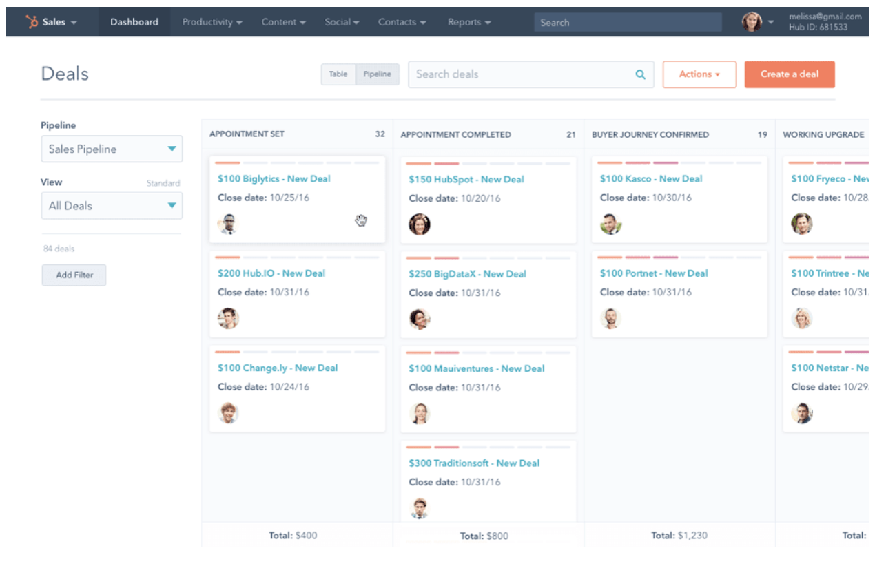Image resolution: width=886 pixels, height=588 pixels.
Task: Click the HubSpot sprocket logo icon
Action: 32,22
